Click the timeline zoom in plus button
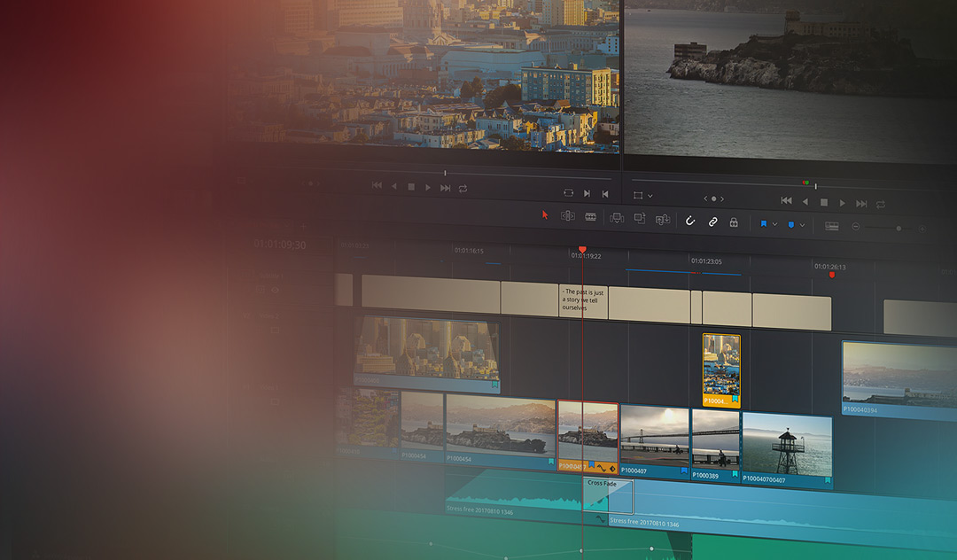Screen dimensions: 957x560 point(922,229)
